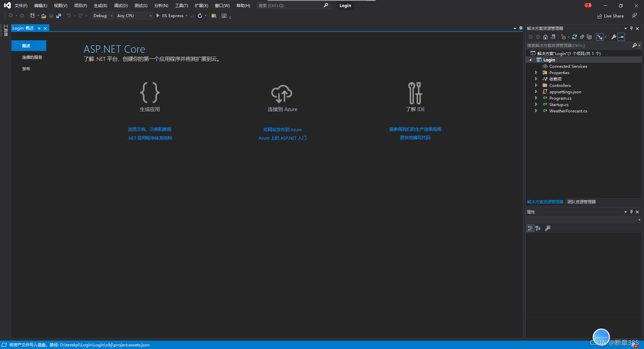644x349 pixels.
Task: Click Solution Explorer search magnifier icon
Action: 634,45
